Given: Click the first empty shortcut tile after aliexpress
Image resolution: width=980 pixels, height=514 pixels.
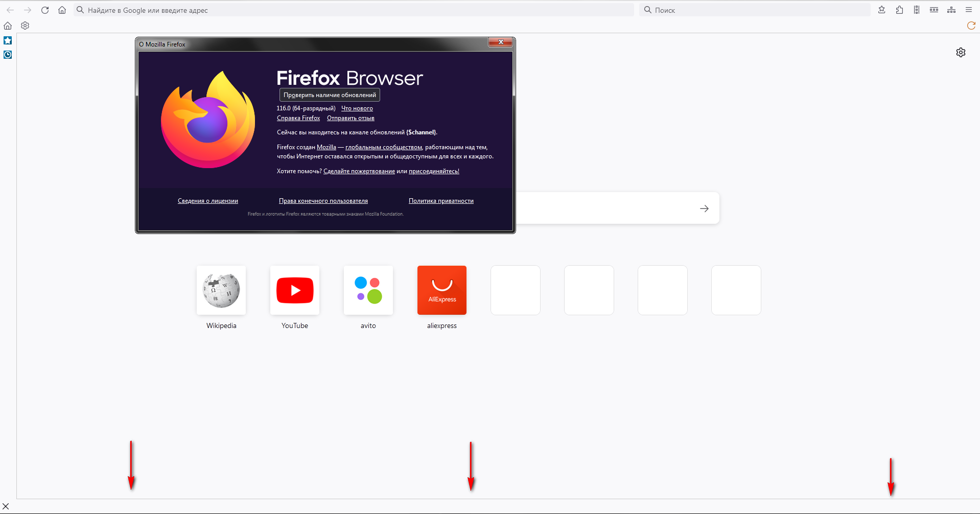Looking at the screenshot, I should point(516,290).
